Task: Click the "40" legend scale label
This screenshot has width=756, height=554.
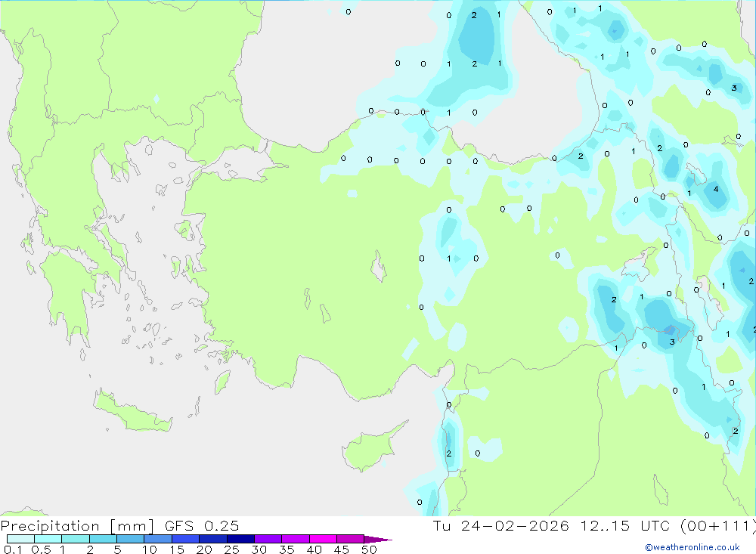Action: pos(314,549)
